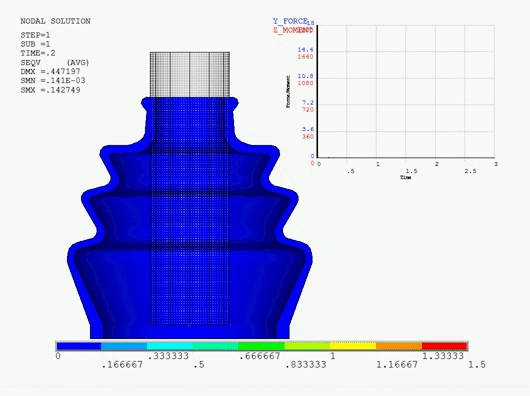530x396 pixels.
Task: Select the SUB =1 label
Action: pos(35,44)
